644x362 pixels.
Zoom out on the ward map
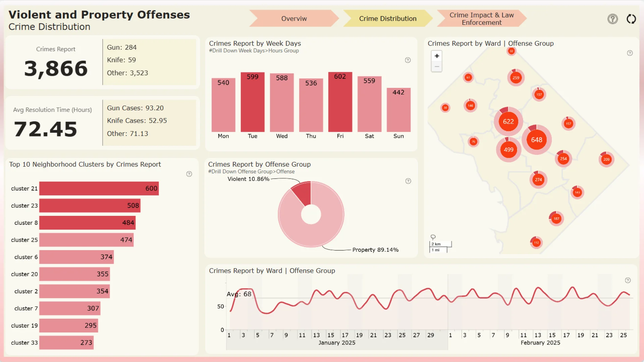click(x=437, y=67)
